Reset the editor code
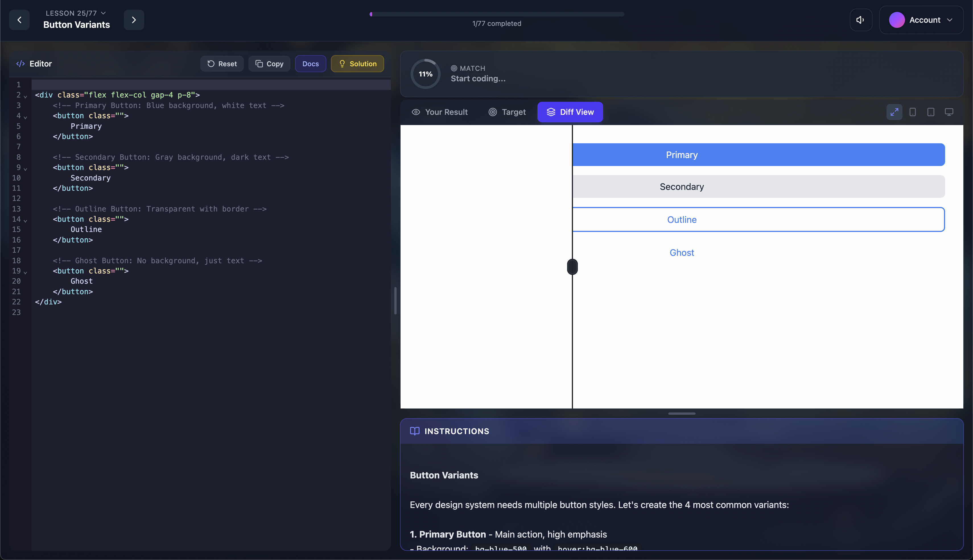Image resolution: width=973 pixels, height=560 pixels. point(222,63)
